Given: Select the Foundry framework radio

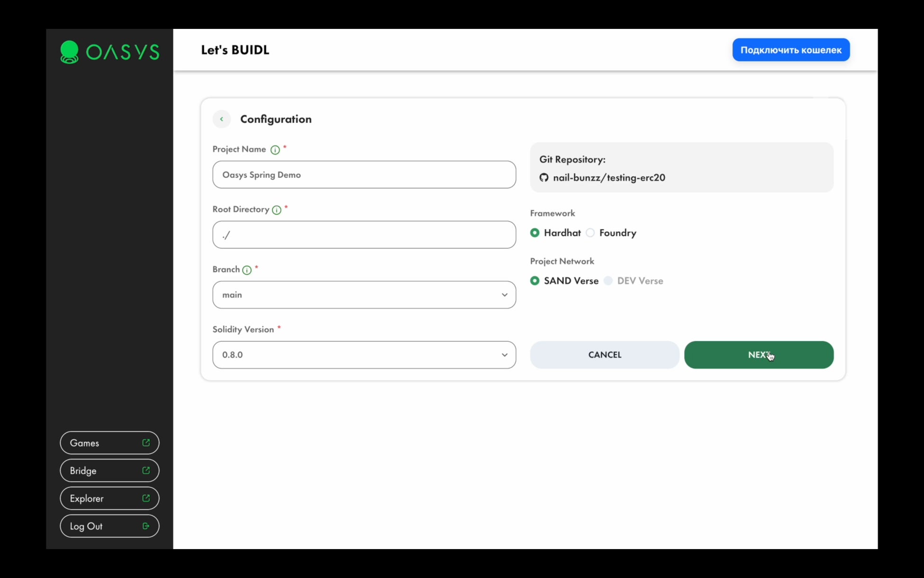Looking at the screenshot, I should pyautogui.click(x=590, y=233).
